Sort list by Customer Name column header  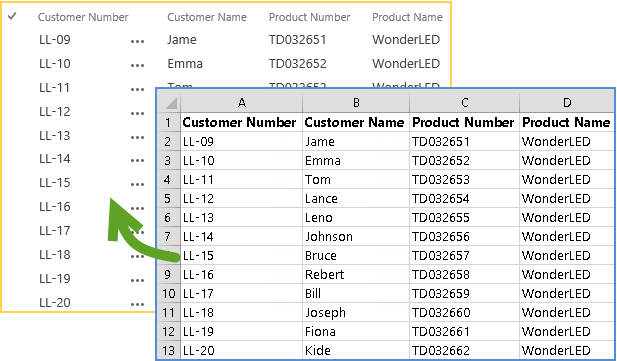207,17
